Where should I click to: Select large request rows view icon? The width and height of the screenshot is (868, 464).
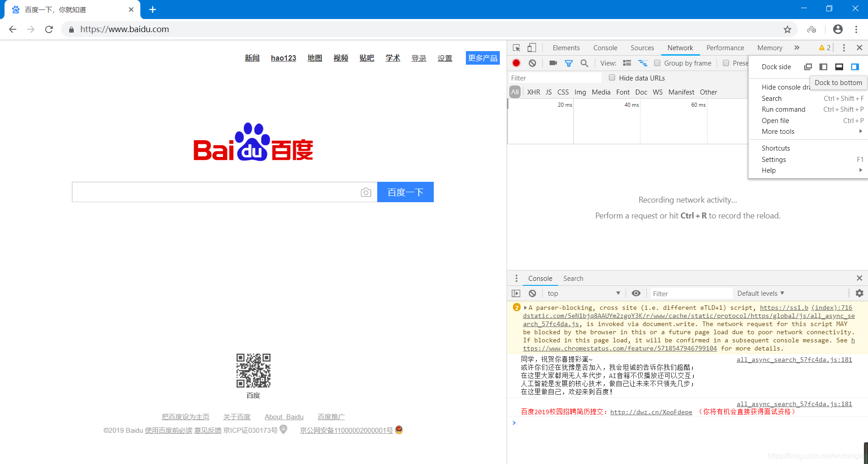pos(627,63)
